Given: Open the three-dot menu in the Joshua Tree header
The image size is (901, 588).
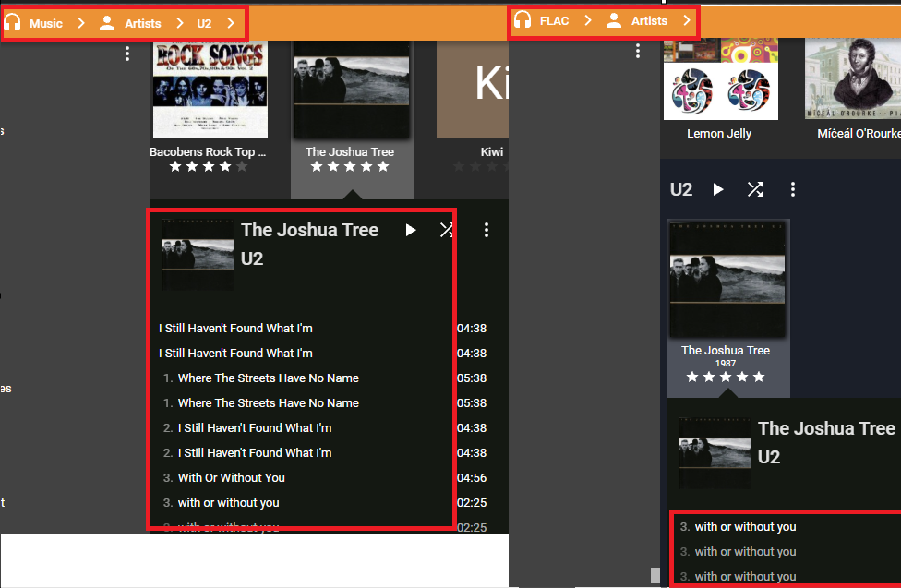Looking at the screenshot, I should (x=487, y=230).
